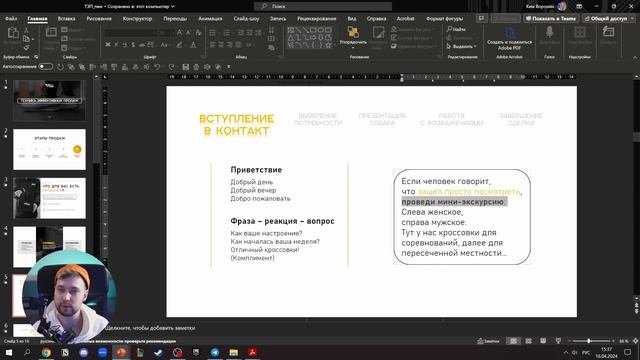Click the Заметки button in status bar
Screen dimensions: 640x360
point(488,341)
